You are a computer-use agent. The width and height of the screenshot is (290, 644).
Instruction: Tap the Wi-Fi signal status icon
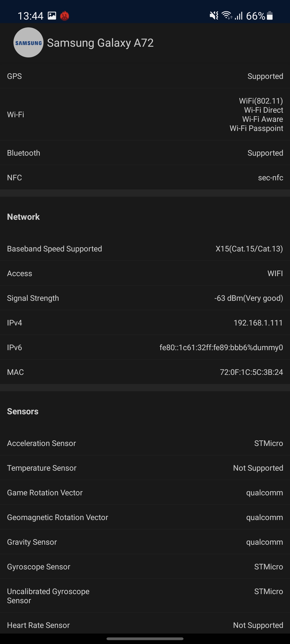point(227,16)
